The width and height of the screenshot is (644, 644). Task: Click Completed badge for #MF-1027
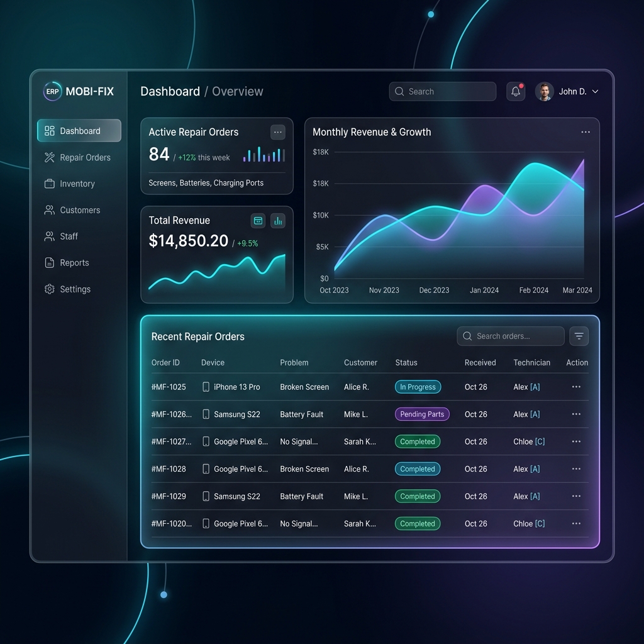(x=418, y=441)
